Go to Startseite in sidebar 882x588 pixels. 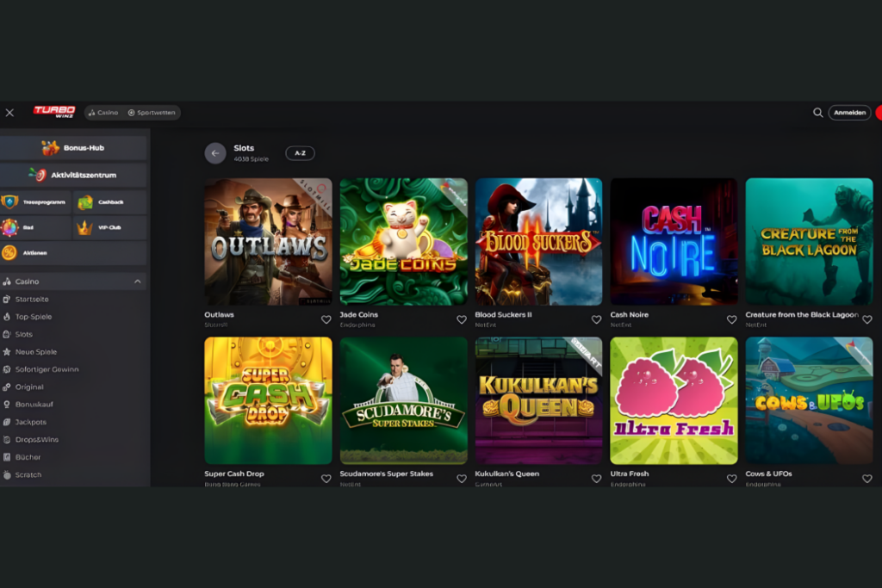32,299
